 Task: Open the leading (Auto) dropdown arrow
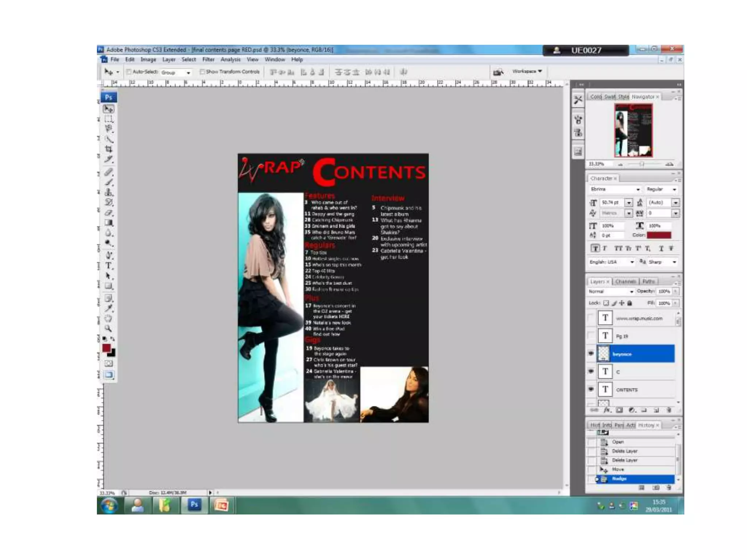(x=676, y=203)
